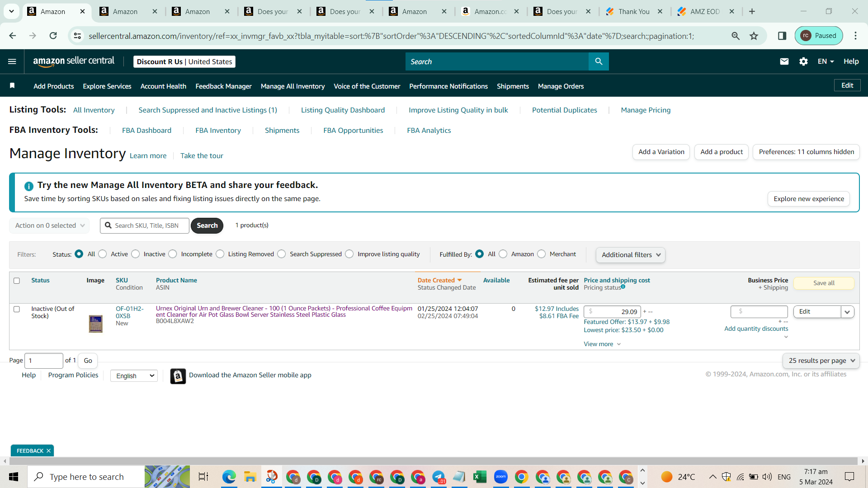Open the FBA Inventory link

(218, 130)
